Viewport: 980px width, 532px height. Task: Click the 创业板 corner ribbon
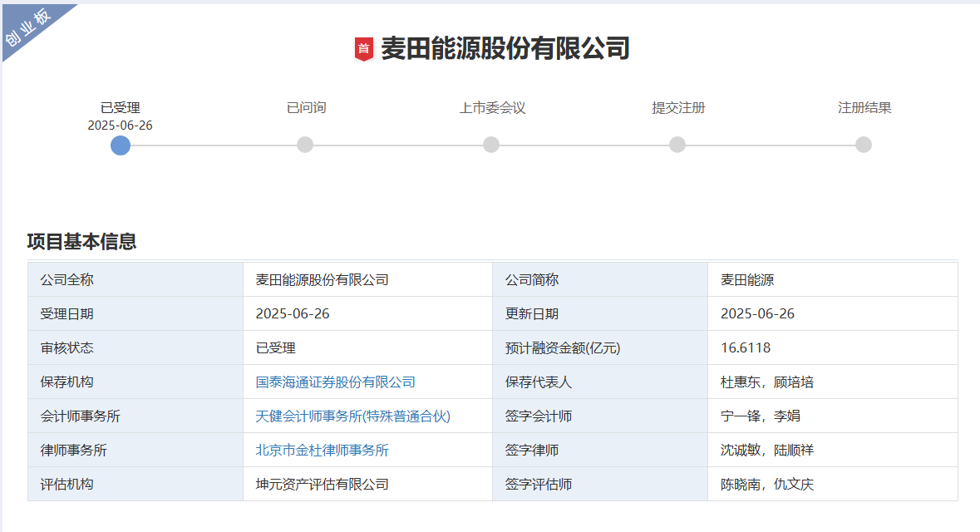[x=29, y=27]
